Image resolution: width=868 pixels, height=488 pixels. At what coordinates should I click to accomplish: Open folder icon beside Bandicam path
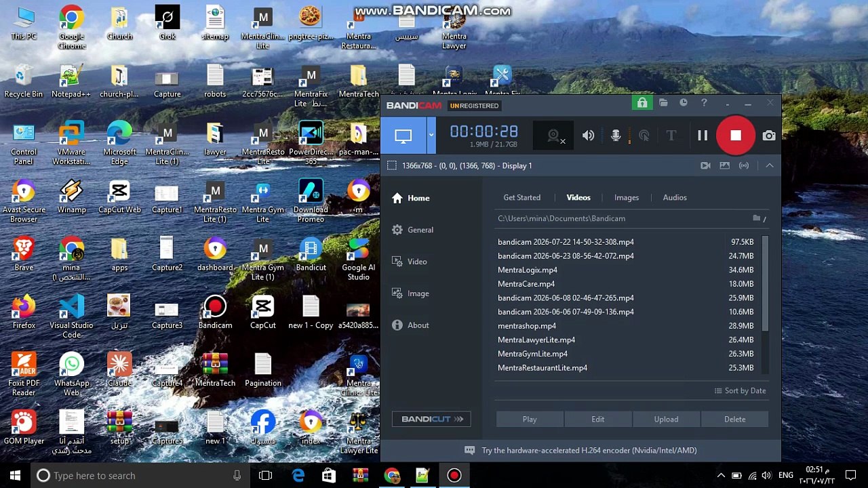(x=756, y=218)
